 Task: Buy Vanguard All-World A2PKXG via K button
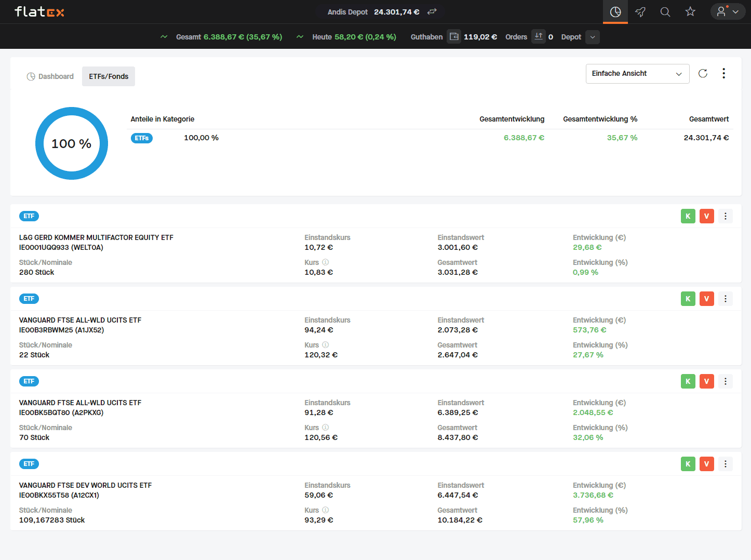[688, 381]
